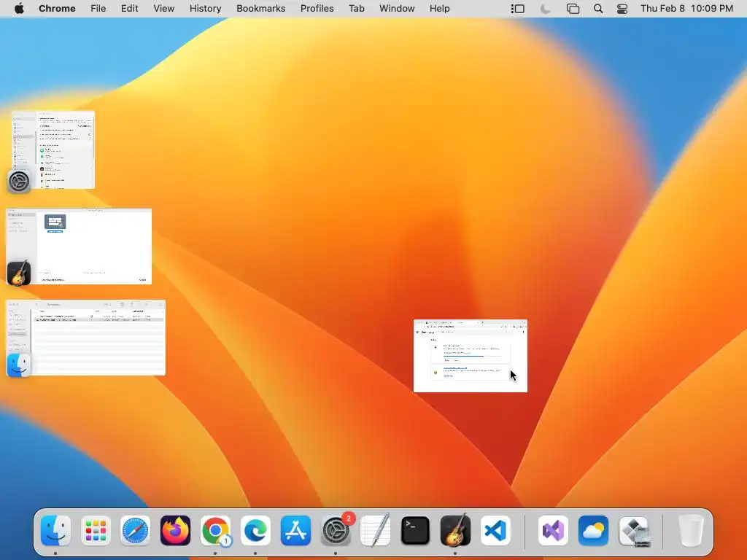The height and width of the screenshot is (560, 747).
Task: Launch Firefox from the Dock
Action: [x=175, y=530]
